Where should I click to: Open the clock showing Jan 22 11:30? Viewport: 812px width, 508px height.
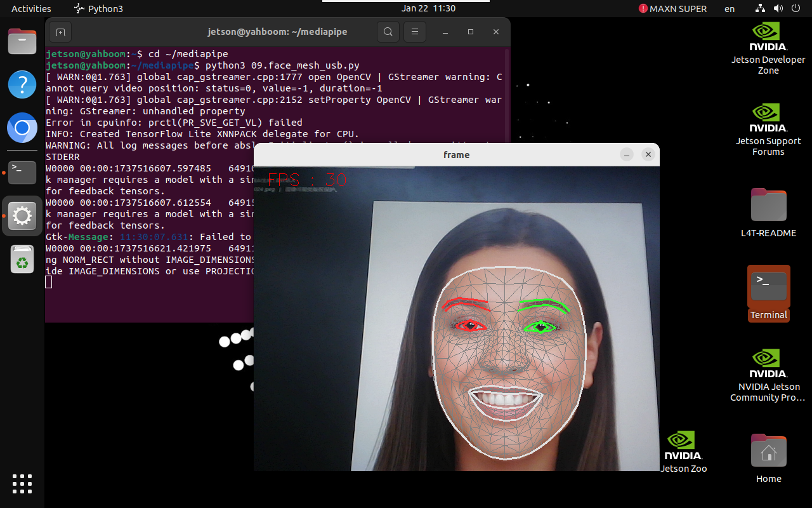(x=429, y=8)
